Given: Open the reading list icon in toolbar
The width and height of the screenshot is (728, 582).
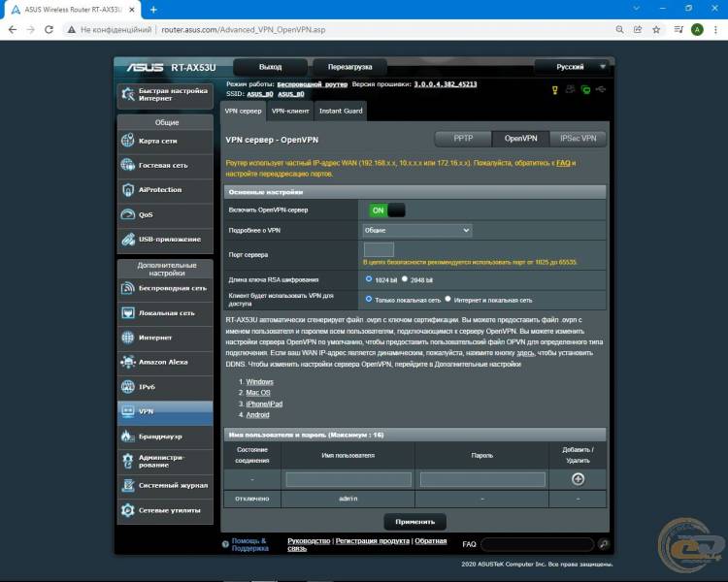Looking at the screenshot, I should click(678, 30).
